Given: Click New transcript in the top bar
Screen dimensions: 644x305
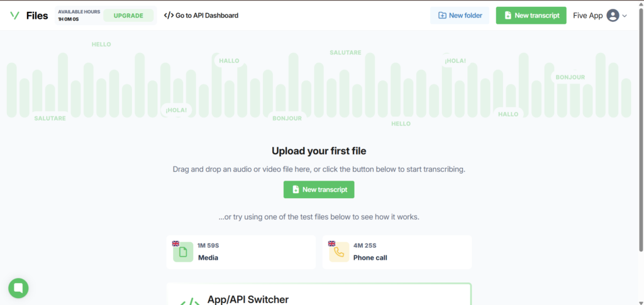Looking at the screenshot, I should click(x=531, y=16).
